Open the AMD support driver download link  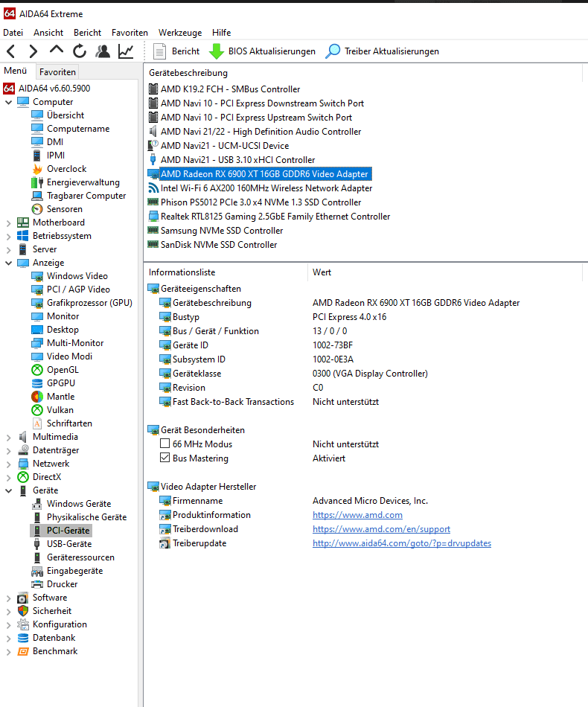pos(382,529)
